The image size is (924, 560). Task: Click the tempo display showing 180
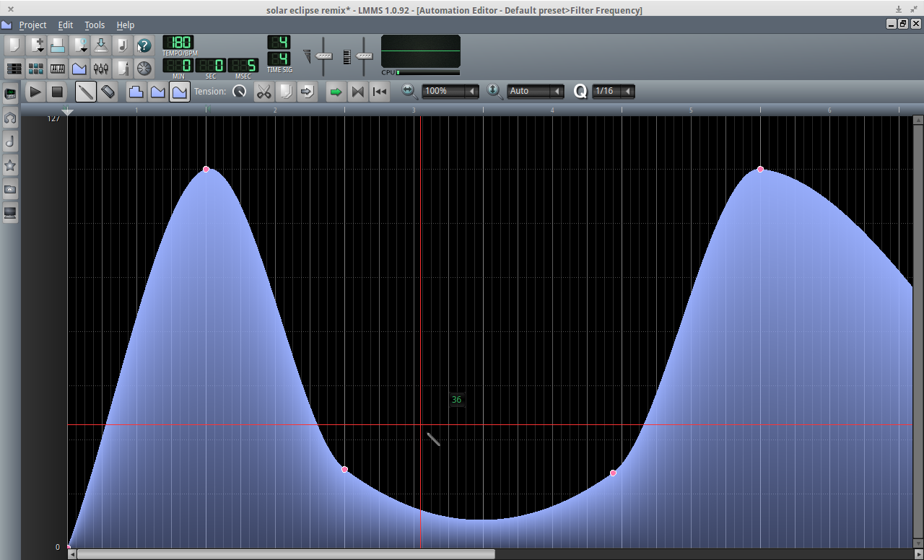click(178, 43)
